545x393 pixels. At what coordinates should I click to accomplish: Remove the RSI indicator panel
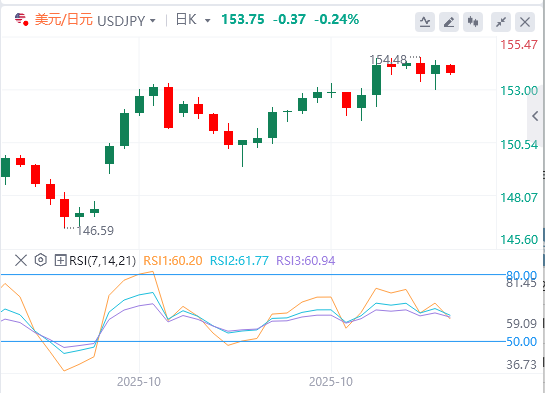21,260
